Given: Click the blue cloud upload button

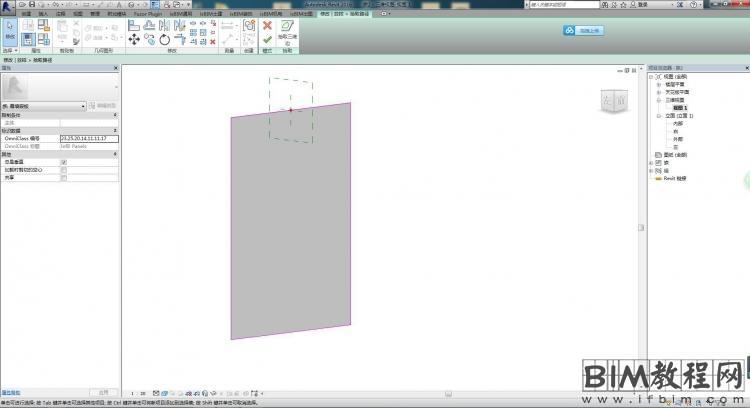Looking at the screenshot, I should (x=581, y=30).
